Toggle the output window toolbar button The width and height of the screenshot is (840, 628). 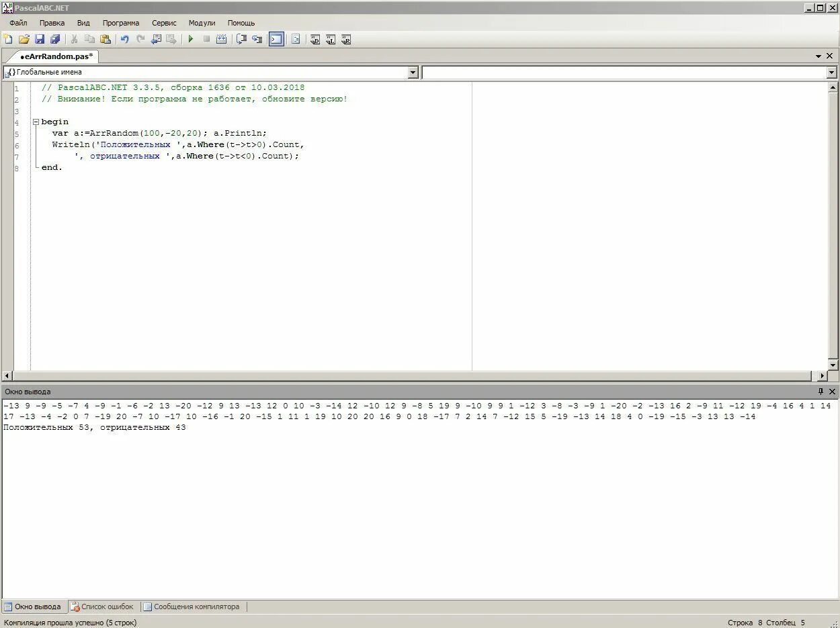[276, 40]
